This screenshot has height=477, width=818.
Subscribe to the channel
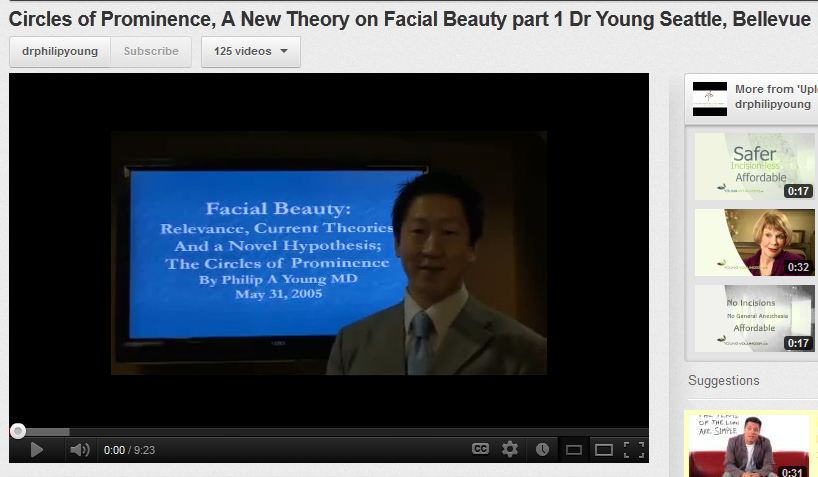tap(151, 51)
